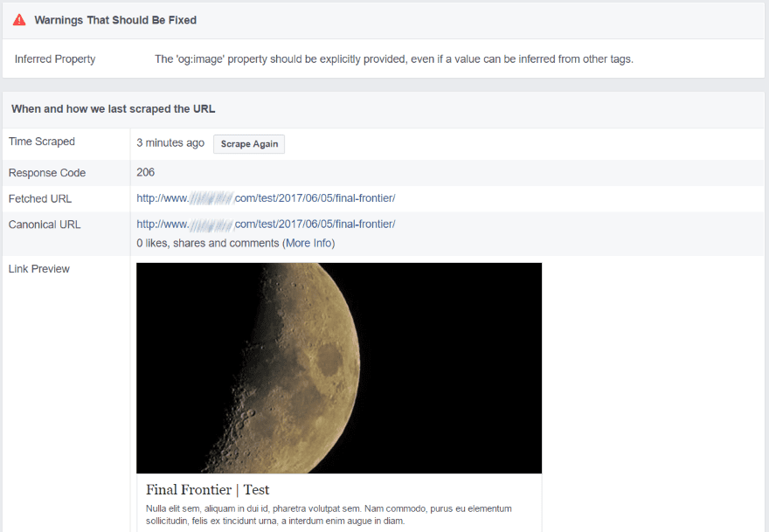Click the red warning triangle icon
The height and width of the screenshot is (532, 769).
18,19
